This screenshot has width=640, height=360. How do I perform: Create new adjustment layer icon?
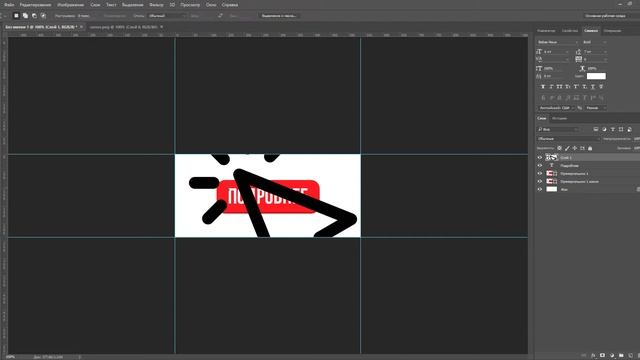(x=612, y=356)
